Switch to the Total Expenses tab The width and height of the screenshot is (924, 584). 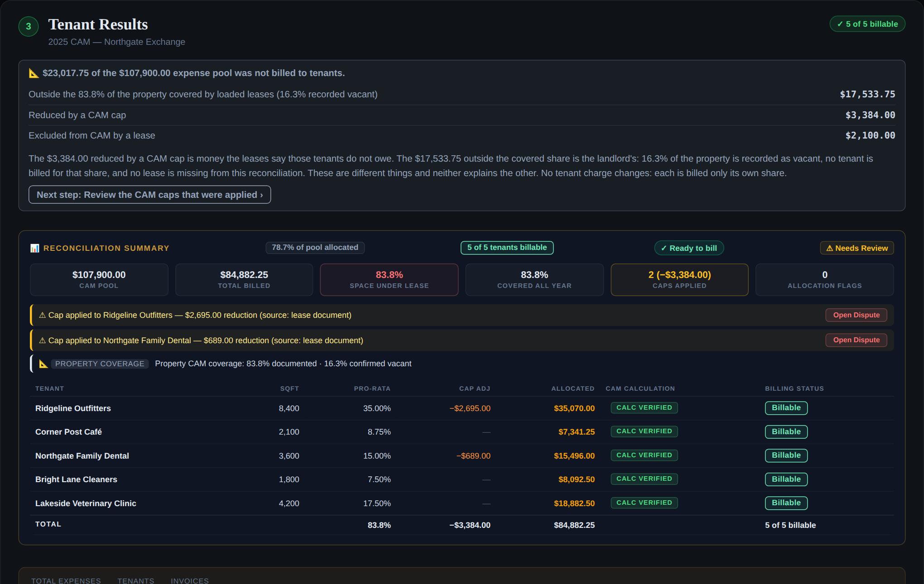point(66,581)
